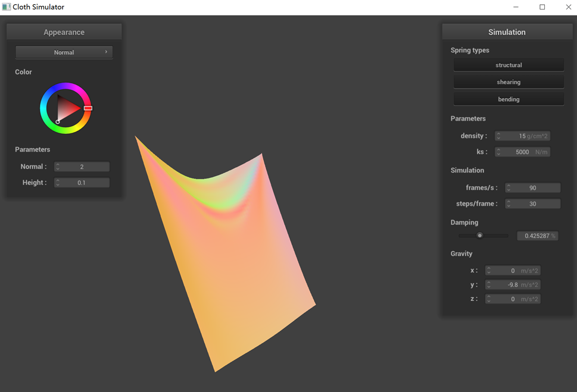Click the Appearance panel header
The height and width of the screenshot is (392, 577).
click(x=64, y=32)
